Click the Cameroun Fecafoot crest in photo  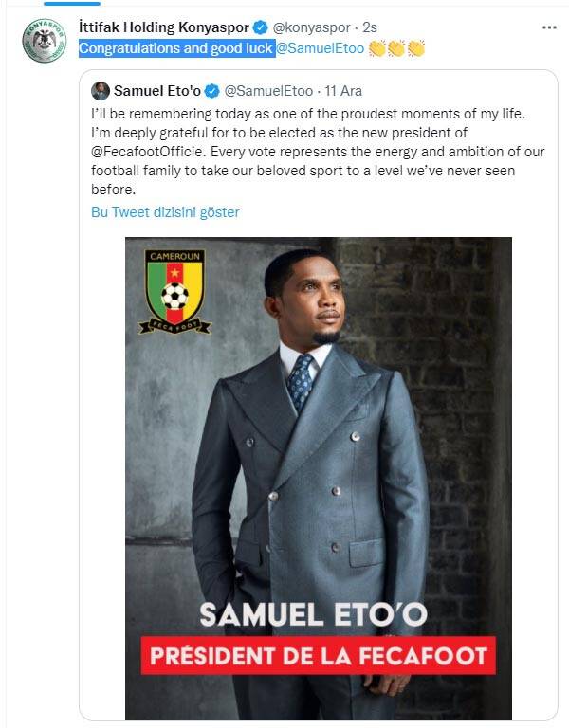[x=174, y=292]
